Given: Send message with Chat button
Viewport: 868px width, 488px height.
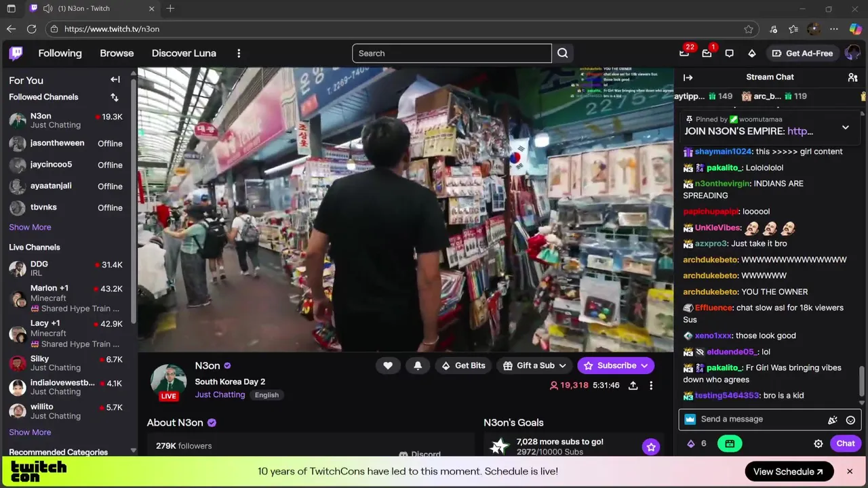Looking at the screenshot, I should pyautogui.click(x=846, y=444).
